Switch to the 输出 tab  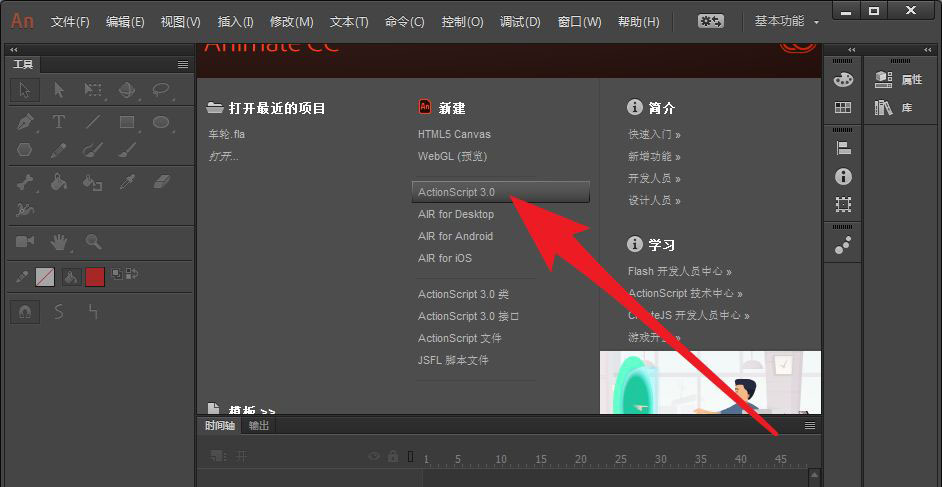pos(259,426)
